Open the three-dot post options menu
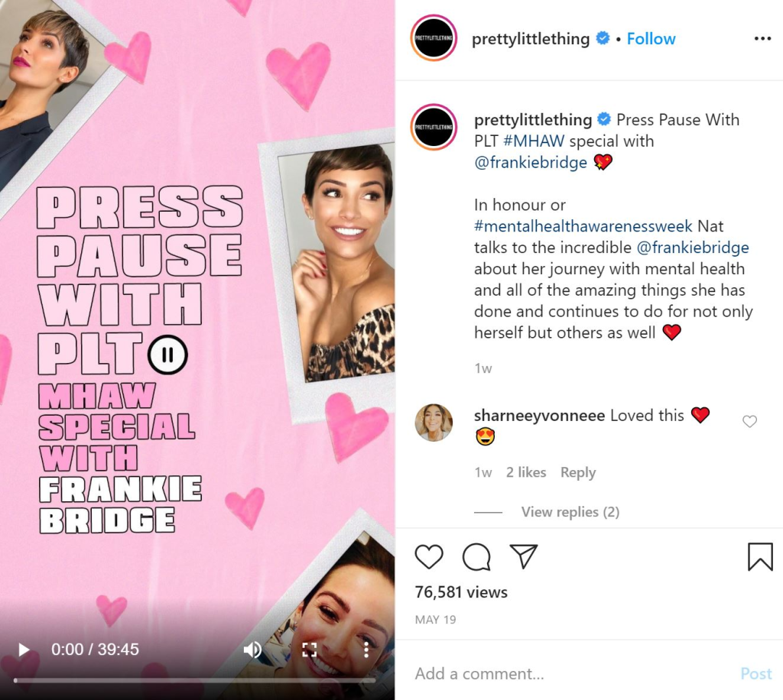Image resolution: width=783 pixels, height=700 pixels. click(x=762, y=38)
